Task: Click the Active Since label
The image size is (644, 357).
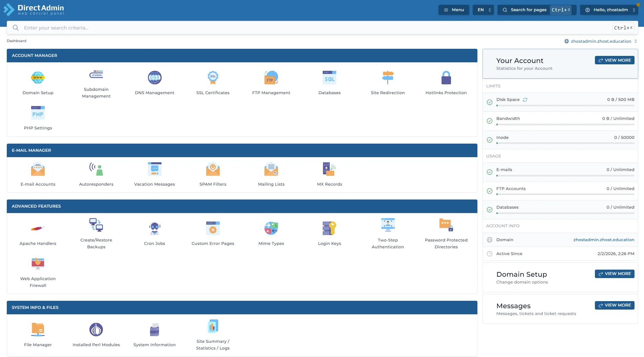Action: [x=509, y=254]
